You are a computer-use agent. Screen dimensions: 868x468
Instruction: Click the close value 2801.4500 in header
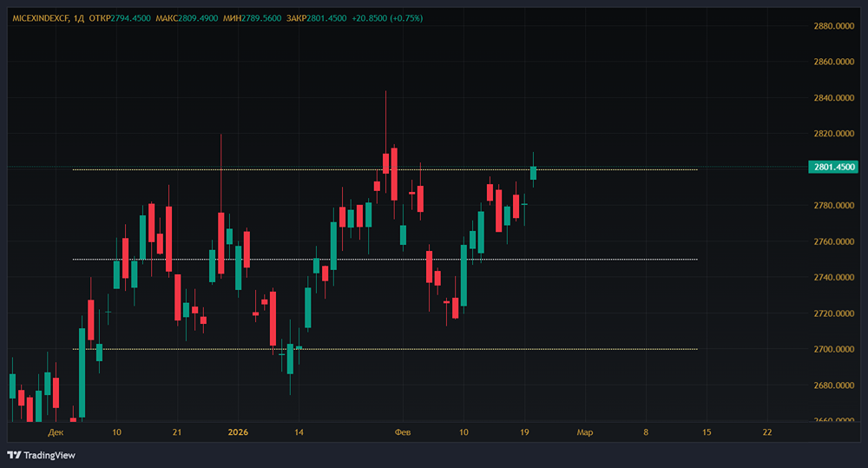[x=326, y=18]
